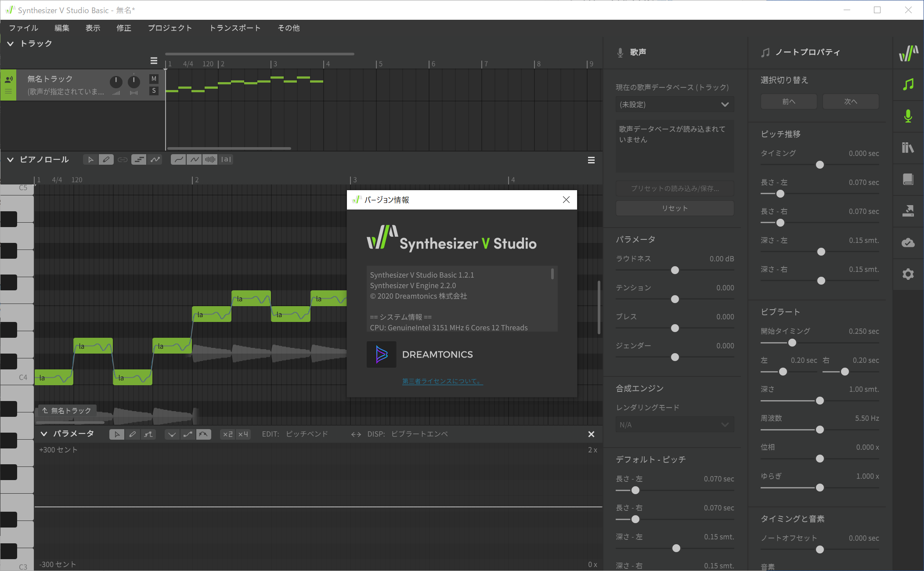Click the volume knob of 無名トラック

tap(116, 82)
